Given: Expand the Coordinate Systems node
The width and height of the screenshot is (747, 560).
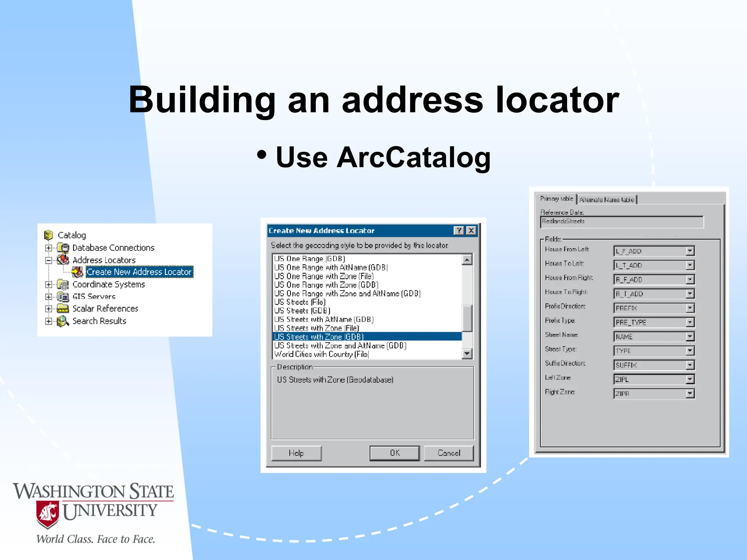Looking at the screenshot, I should [x=49, y=284].
